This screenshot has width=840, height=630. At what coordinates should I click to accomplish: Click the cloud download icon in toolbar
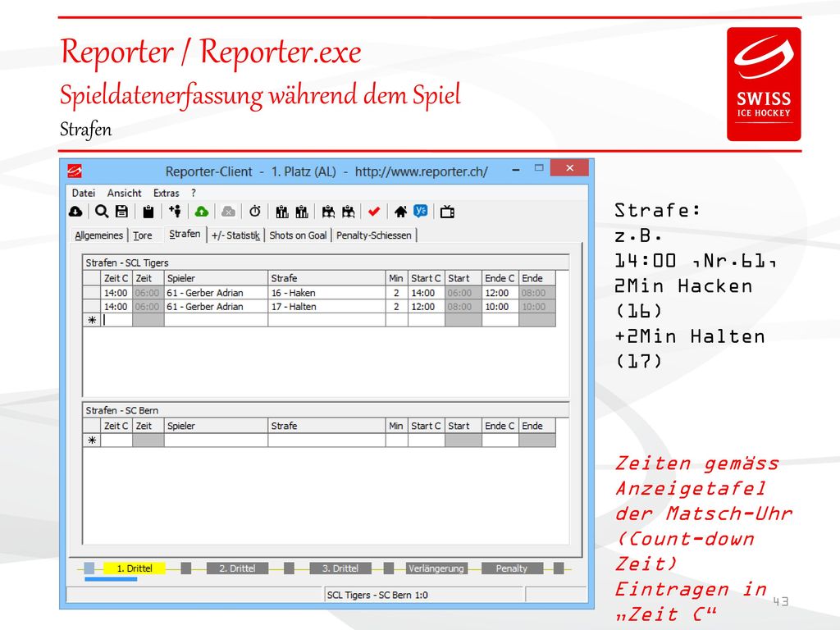pos(75,212)
